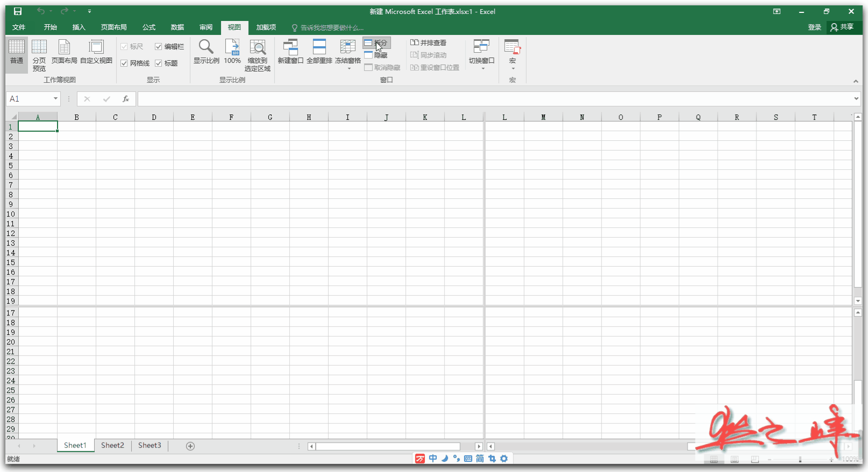This screenshot has width=868, height=472.
Task: Open a 新建窗口 new window
Action: (290, 52)
